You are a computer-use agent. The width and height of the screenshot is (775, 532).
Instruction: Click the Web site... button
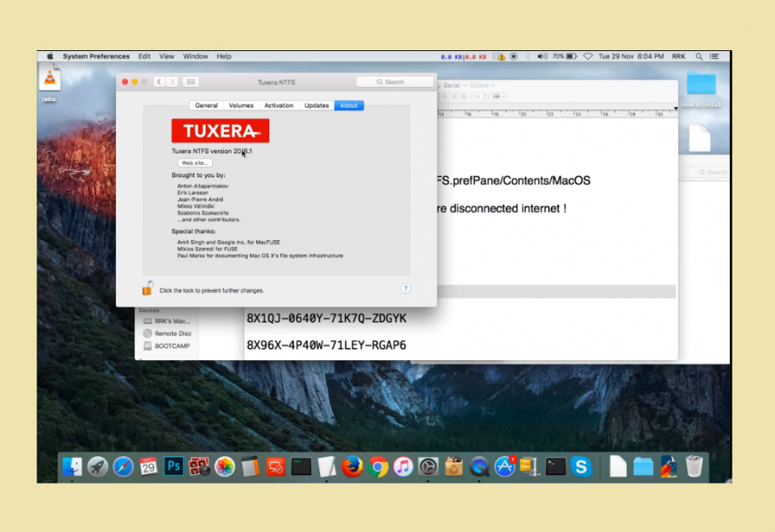click(195, 163)
